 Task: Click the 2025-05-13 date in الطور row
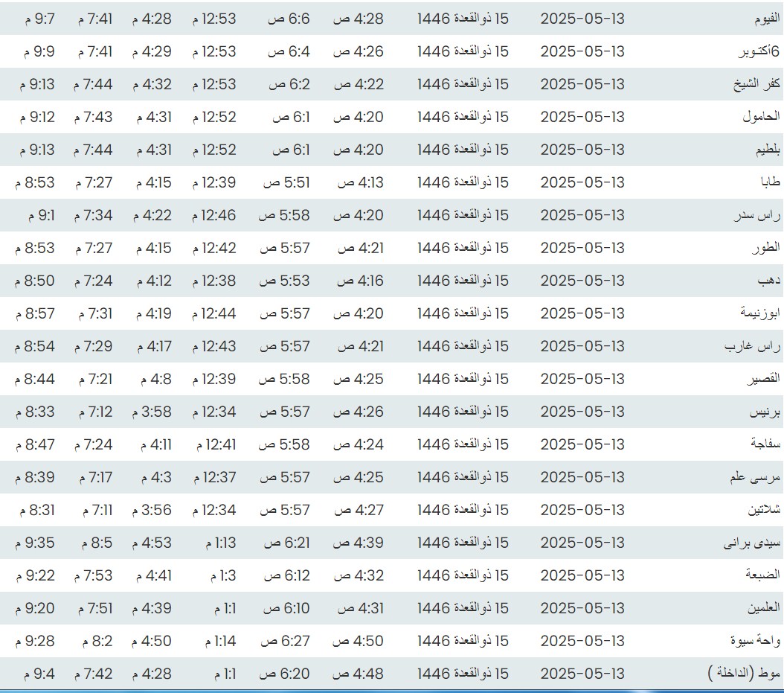point(582,248)
